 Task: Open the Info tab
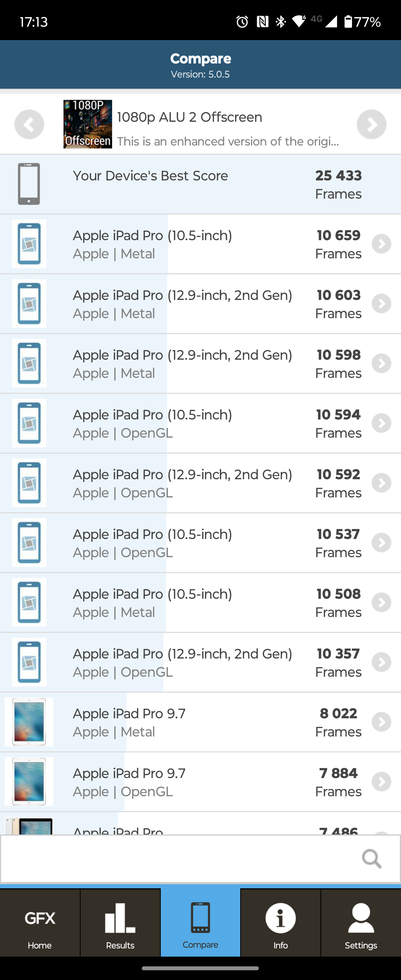280,923
